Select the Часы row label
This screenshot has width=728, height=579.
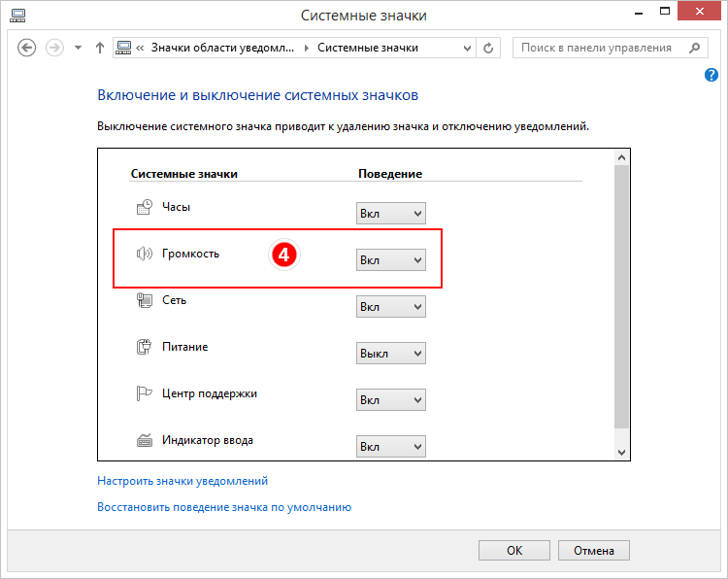pyautogui.click(x=176, y=207)
